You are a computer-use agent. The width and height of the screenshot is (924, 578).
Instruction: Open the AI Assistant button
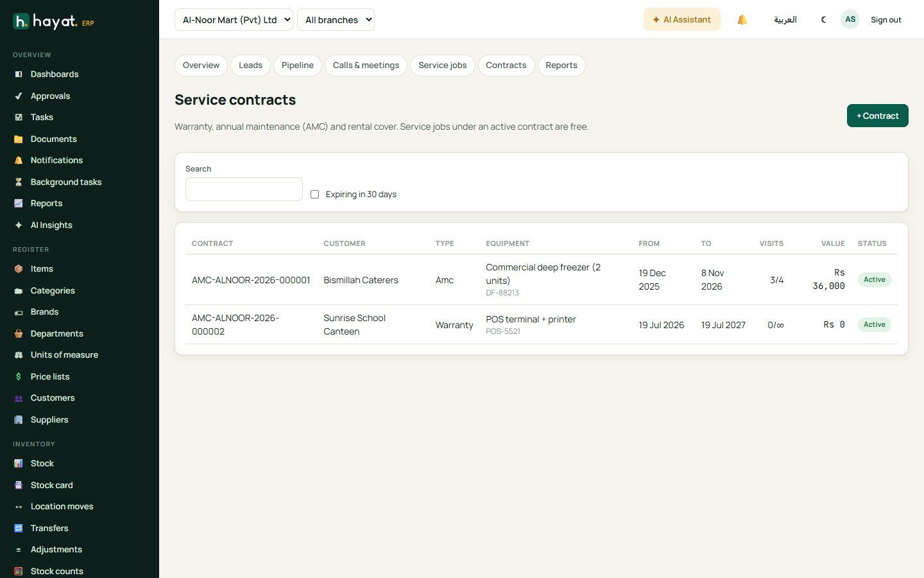[x=681, y=20]
